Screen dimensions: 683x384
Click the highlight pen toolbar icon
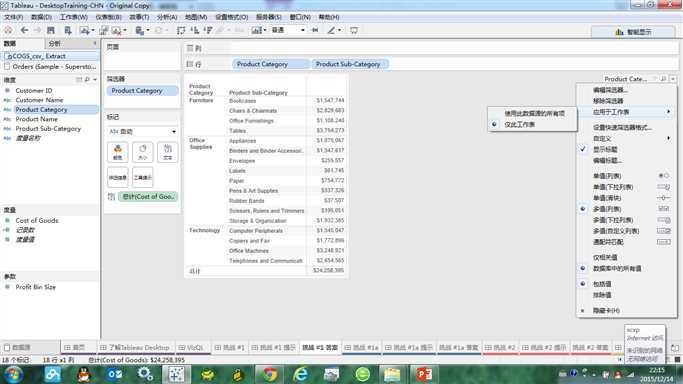click(x=331, y=30)
